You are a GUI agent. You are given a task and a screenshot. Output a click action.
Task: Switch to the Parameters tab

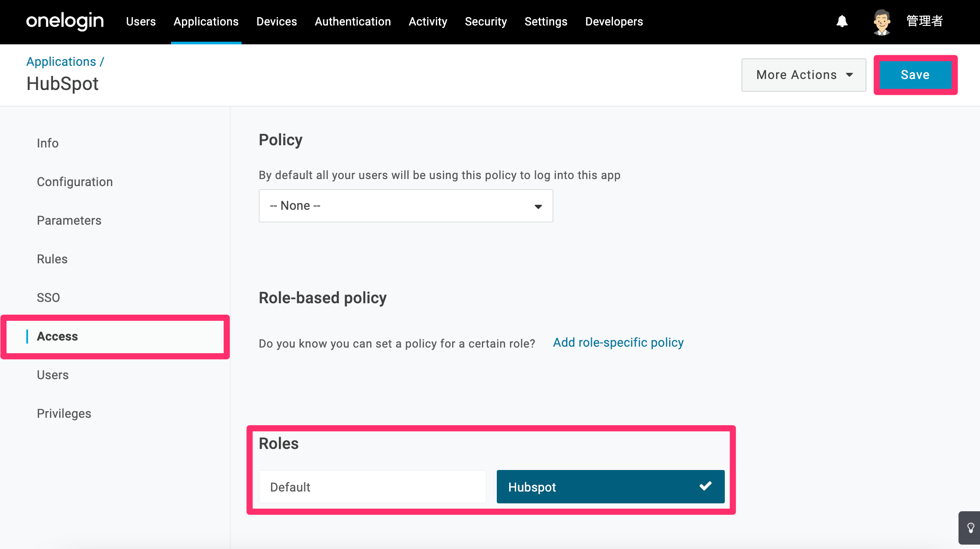coord(69,220)
